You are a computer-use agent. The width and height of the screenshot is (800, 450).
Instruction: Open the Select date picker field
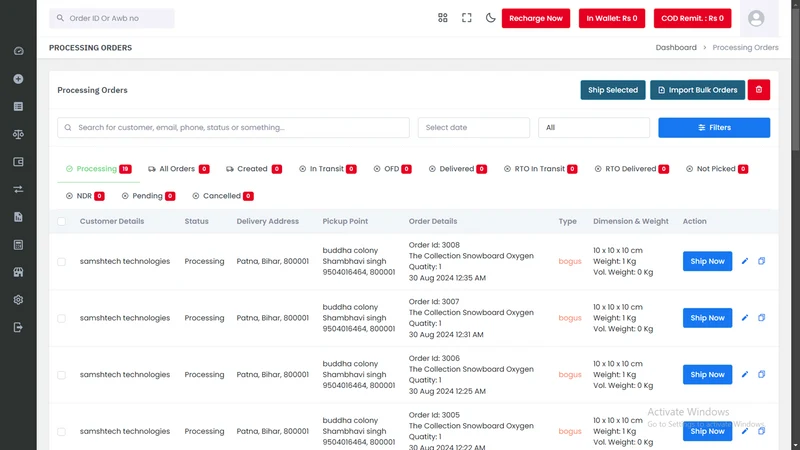point(473,128)
